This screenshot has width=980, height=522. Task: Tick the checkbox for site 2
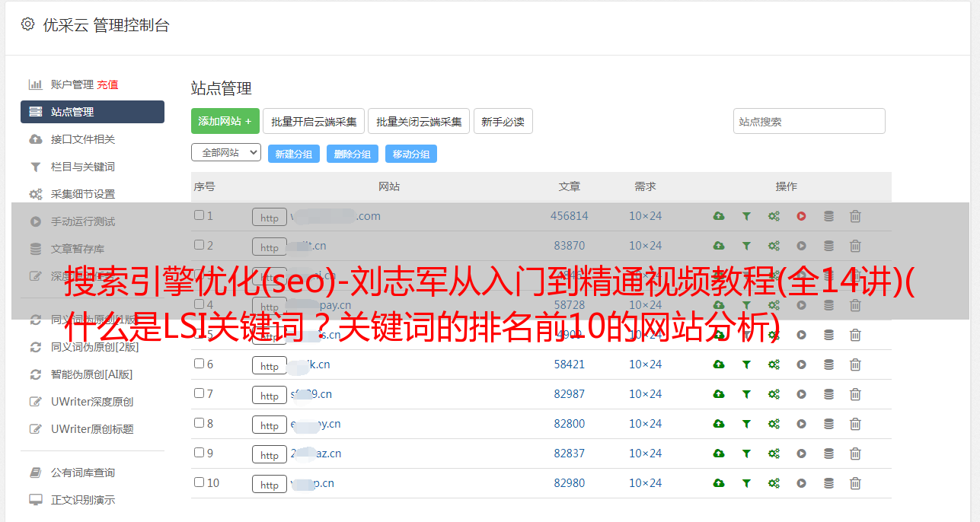click(x=199, y=245)
